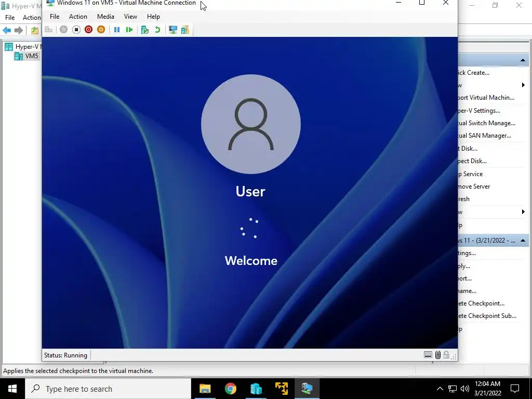Open the File menu of VM Connection
This screenshot has height=399, width=532.
click(x=54, y=16)
